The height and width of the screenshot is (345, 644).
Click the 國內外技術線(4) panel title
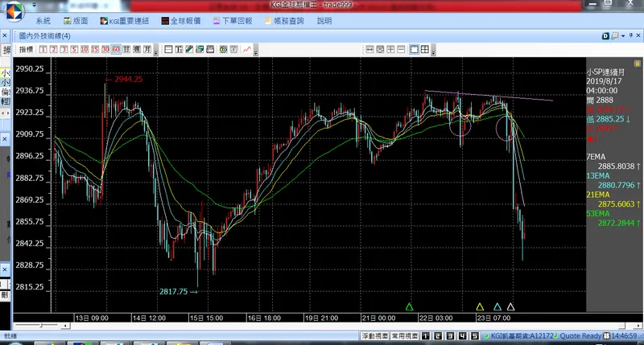click(45, 36)
